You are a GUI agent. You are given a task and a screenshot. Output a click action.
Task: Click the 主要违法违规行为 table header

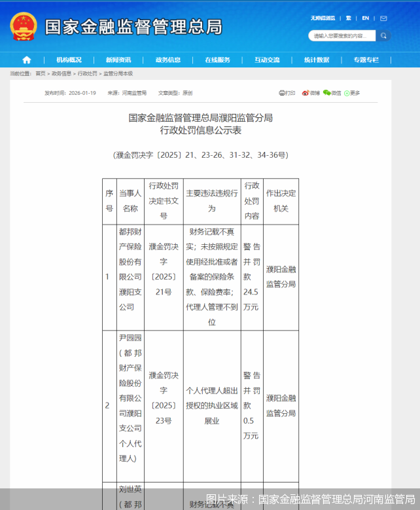[212, 201]
